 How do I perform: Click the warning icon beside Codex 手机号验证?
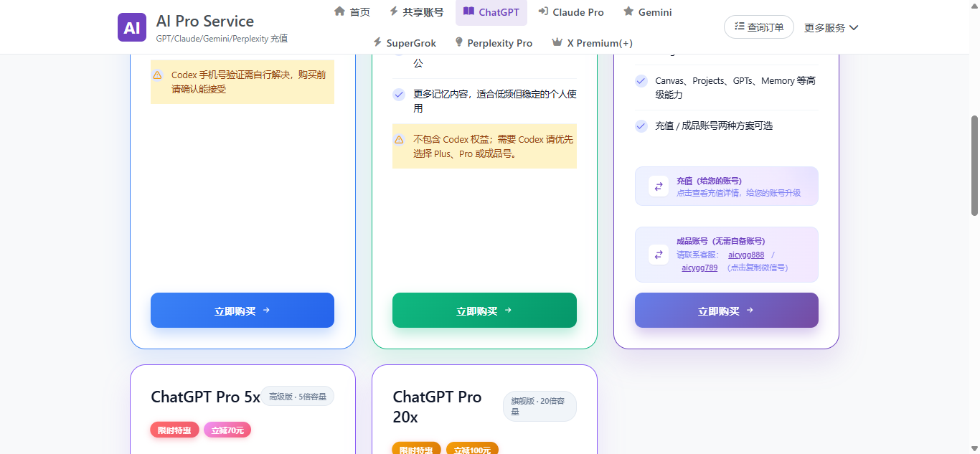(157, 75)
